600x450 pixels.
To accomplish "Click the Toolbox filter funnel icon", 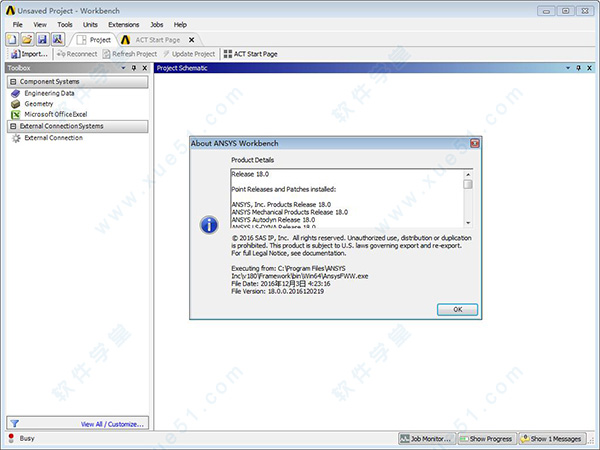I will tap(15, 423).
